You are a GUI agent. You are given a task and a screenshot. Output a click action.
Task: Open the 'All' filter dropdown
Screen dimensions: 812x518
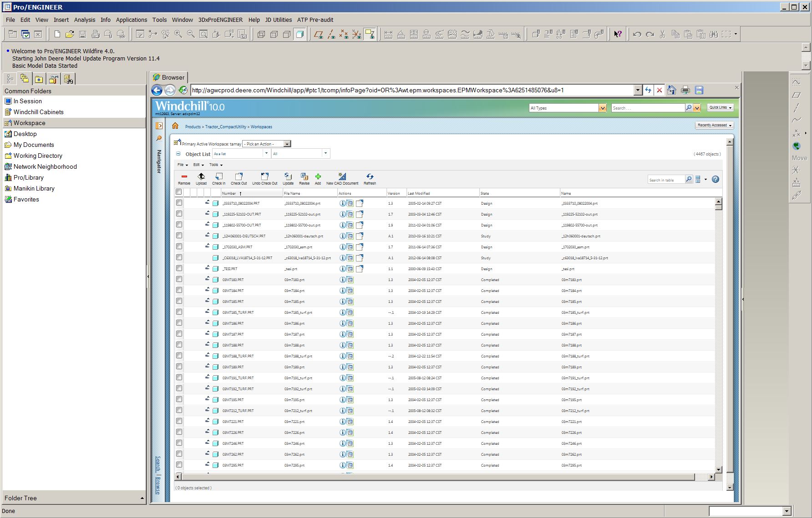300,154
